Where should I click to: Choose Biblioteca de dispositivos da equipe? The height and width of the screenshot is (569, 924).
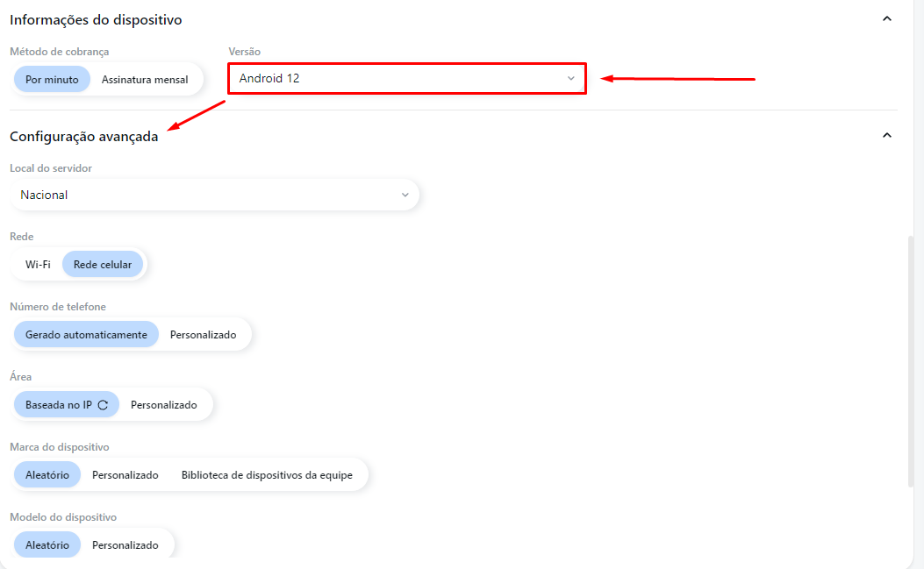(x=267, y=475)
